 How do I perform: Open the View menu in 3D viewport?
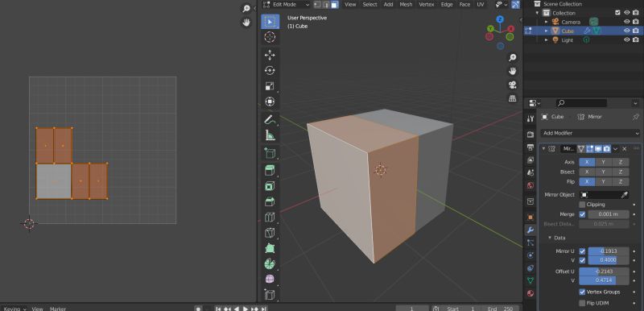click(x=350, y=5)
